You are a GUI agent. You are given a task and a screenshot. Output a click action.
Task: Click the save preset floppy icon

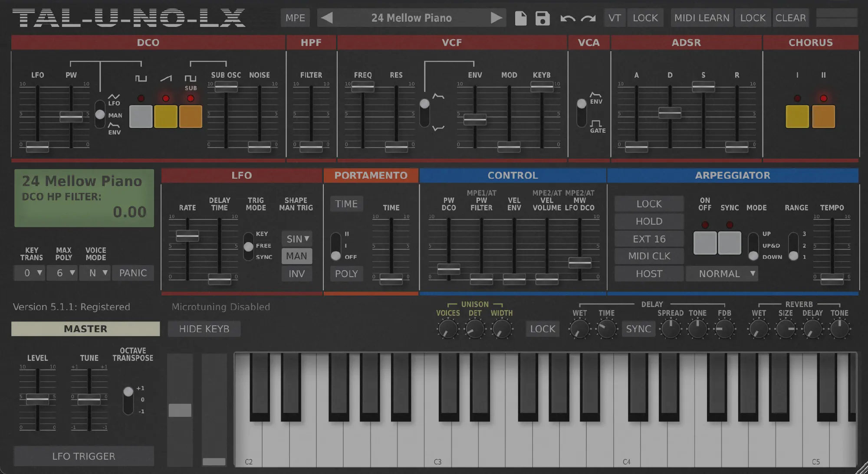542,18
